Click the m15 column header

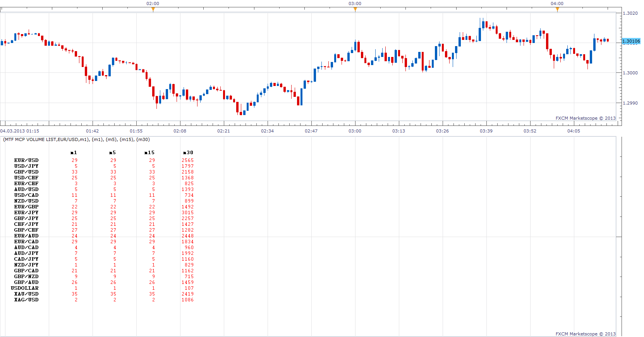pos(149,153)
